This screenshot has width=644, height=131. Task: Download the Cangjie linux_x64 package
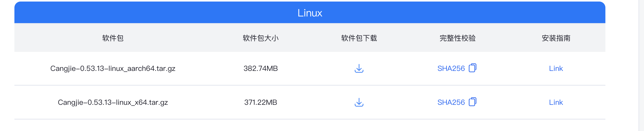pyautogui.click(x=359, y=102)
